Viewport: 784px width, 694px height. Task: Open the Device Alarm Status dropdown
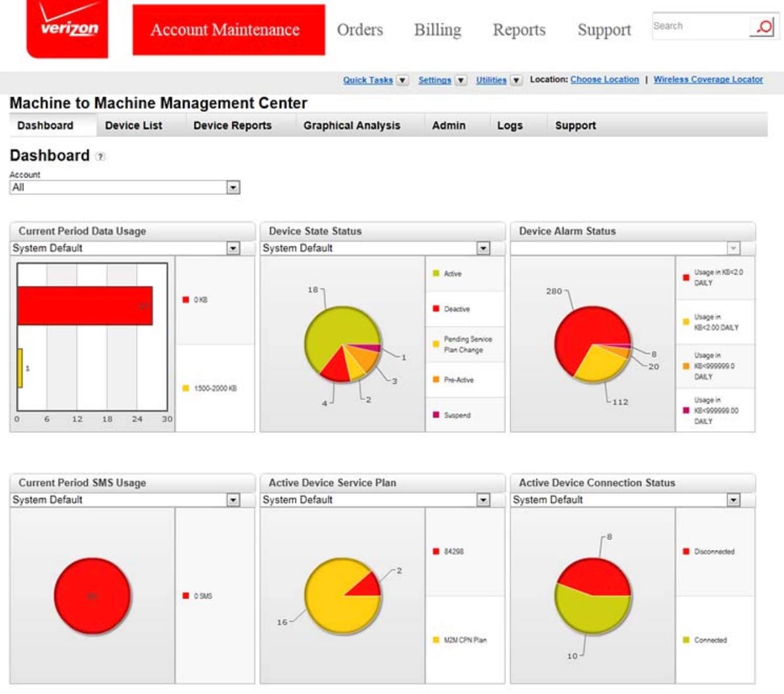click(x=733, y=248)
